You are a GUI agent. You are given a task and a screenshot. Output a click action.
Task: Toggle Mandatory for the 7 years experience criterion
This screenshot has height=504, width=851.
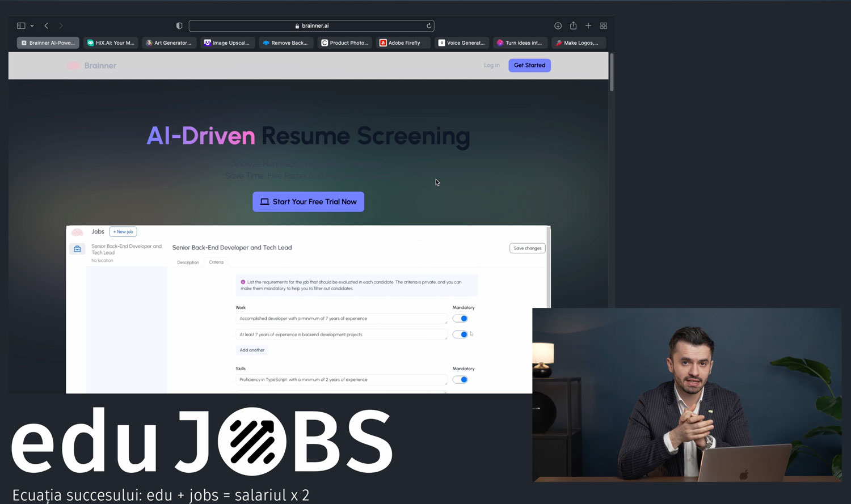click(460, 319)
